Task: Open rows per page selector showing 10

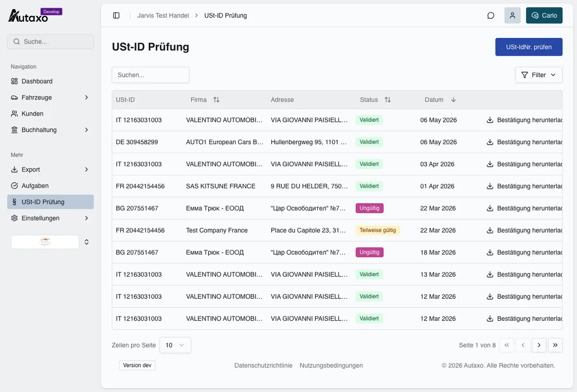Action: 175,345
